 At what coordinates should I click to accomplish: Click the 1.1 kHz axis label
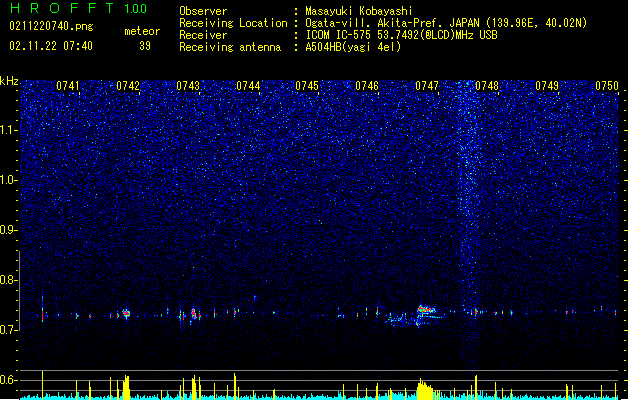click(9, 130)
